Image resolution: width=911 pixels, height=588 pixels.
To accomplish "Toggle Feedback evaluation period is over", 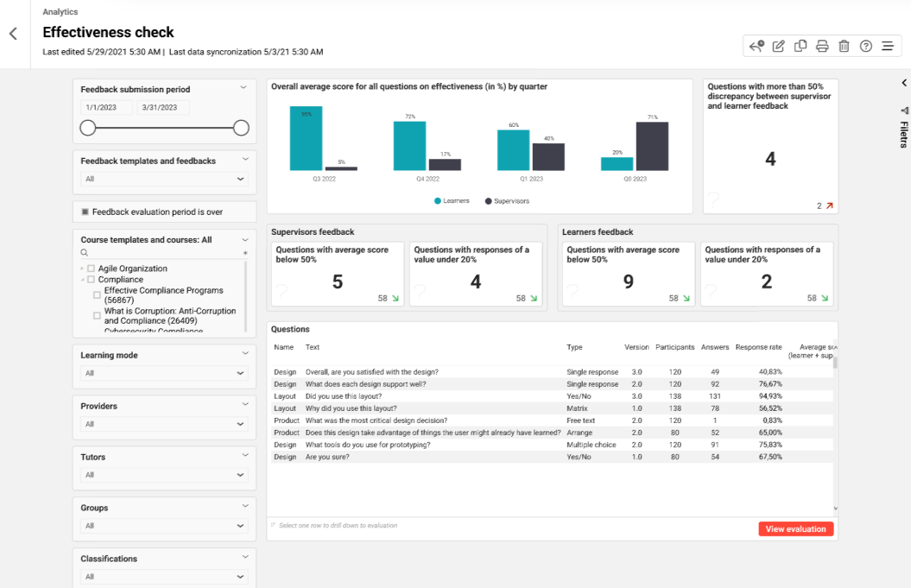I will click(85, 212).
